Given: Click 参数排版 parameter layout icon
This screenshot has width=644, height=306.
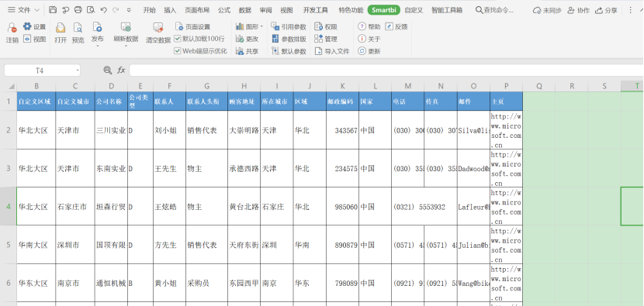Looking at the screenshot, I should pos(275,39).
